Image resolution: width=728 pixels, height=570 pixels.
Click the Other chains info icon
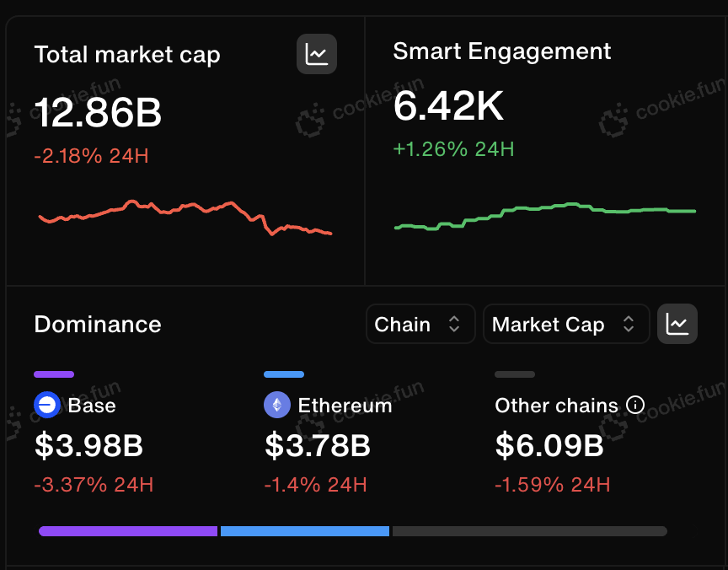(x=635, y=405)
